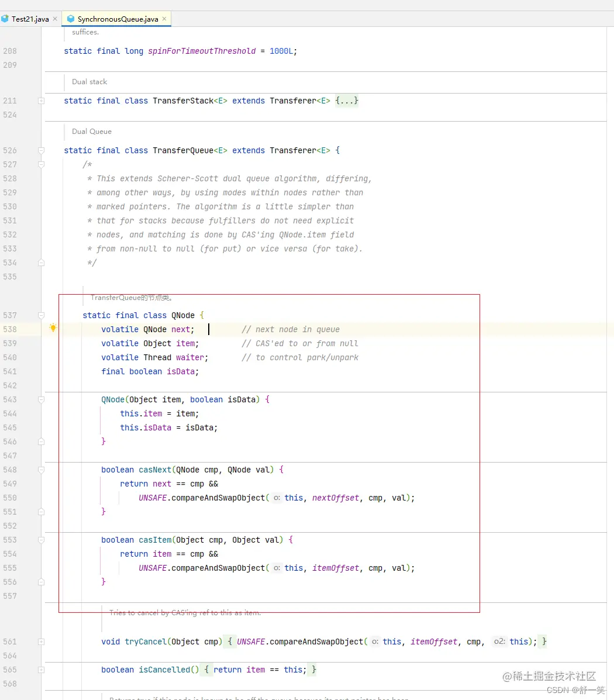Image resolution: width=614 pixels, height=700 pixels.
Task: Select the SynchronousQueue.java tab
Action: (118, 19)
